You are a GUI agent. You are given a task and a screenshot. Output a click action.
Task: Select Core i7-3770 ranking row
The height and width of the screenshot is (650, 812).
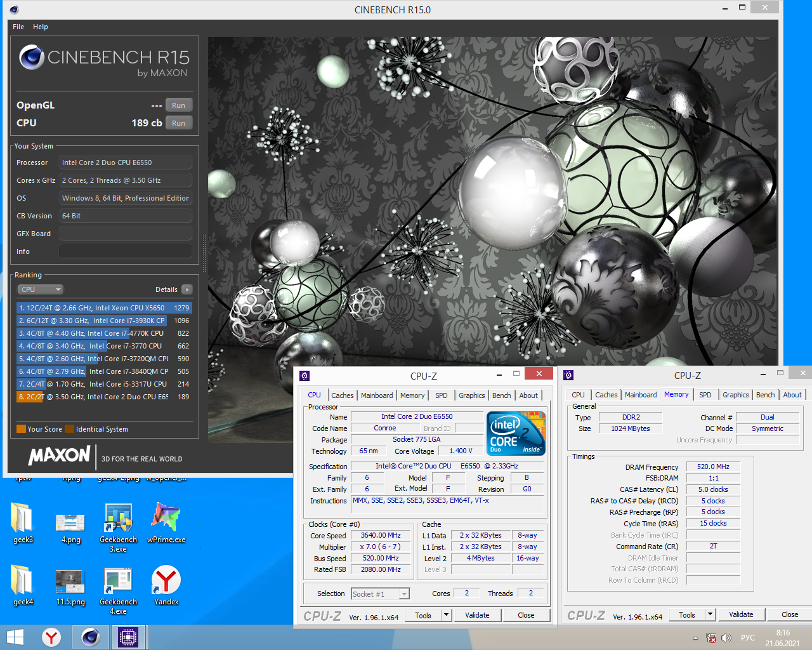coord(105,346)
